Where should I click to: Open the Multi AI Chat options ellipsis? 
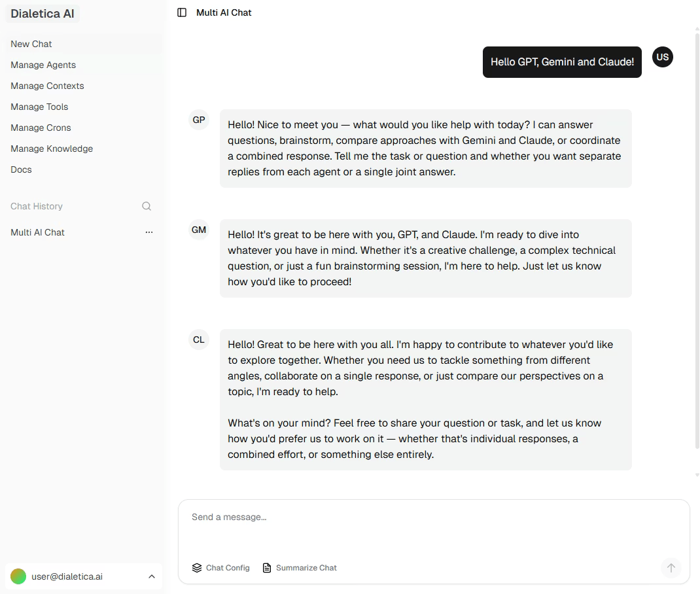pyautogui.click(x=149, y=232)
